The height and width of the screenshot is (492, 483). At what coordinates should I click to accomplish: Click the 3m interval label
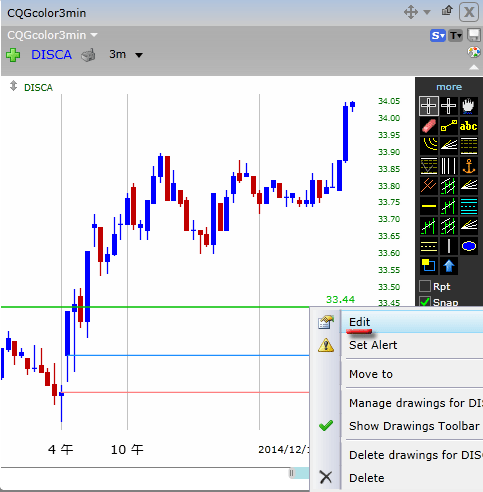117,54
